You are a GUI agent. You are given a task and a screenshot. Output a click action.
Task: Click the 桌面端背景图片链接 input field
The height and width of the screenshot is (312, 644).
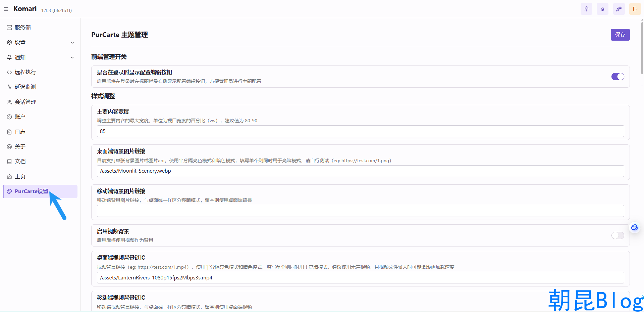click(x=360, y=171)
